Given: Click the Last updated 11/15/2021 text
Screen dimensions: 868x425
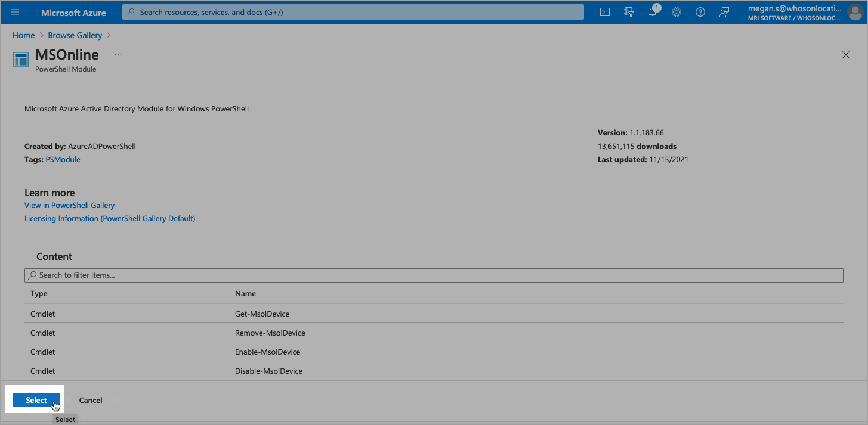Looking at the screenshot, I should click(643, 160).
